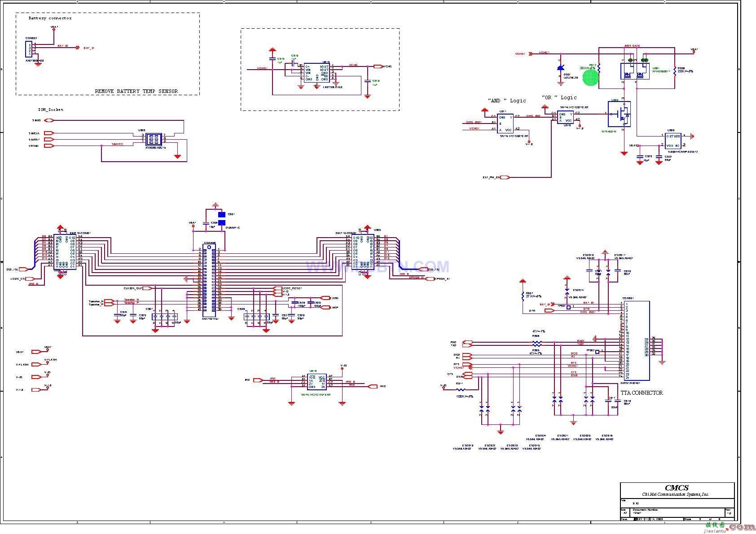
Task: Click the "AND" Logic label
Action: tap(507, 101)
